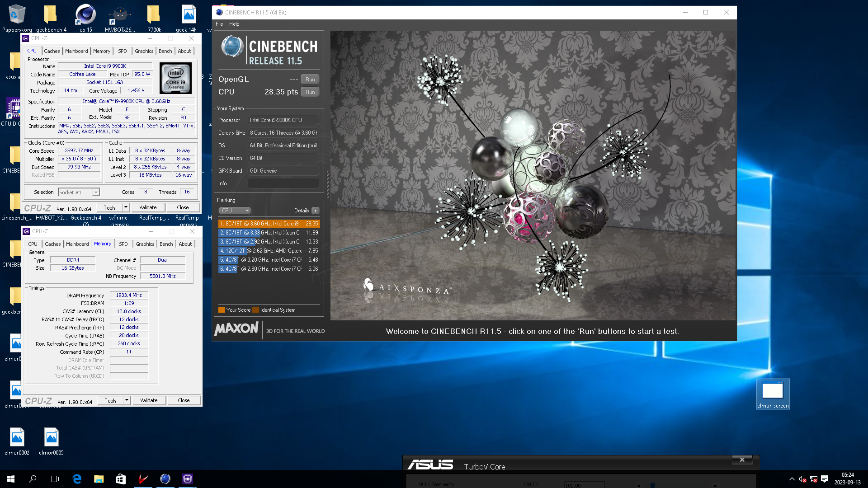This screenshot has width=868, height=488.
Task: Click the Intel Core i9 logo in CPU-Z
Action: (176, 79)
